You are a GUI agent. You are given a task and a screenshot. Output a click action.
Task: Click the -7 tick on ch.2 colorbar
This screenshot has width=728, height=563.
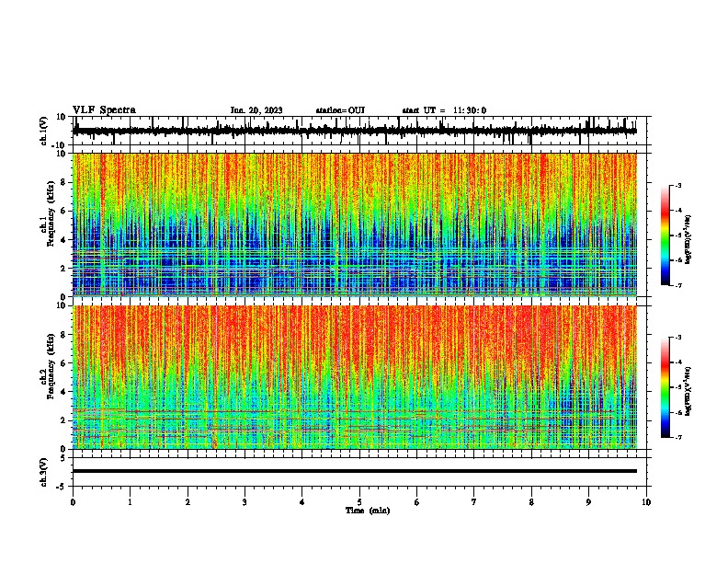pos(678,437)
